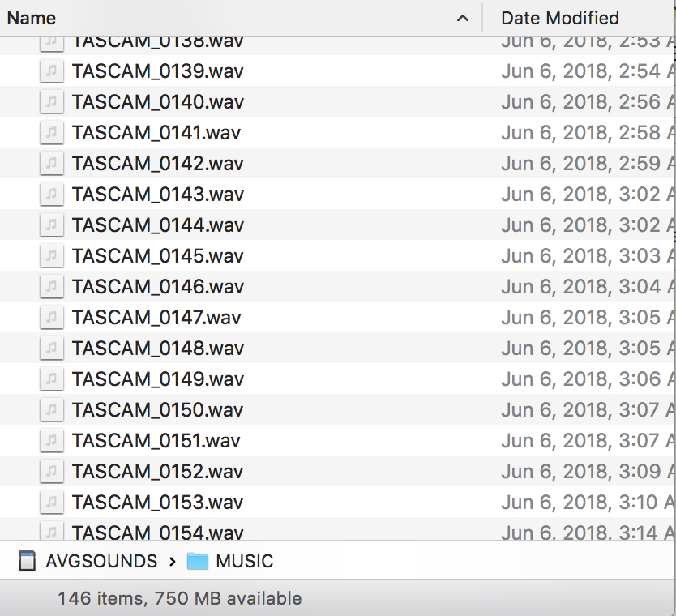Select file name TASCAM_0139.wav
This screenshot has width=676, height=616.
coord(158,71)
